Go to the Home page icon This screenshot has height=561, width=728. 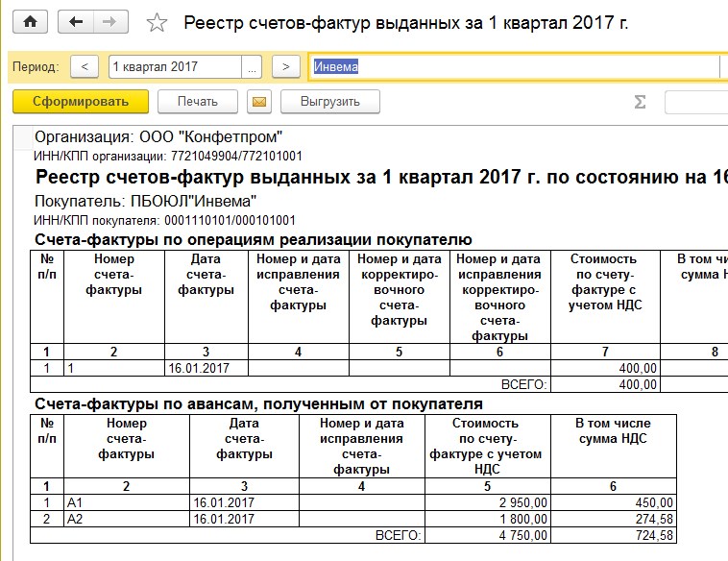[x=30, y=22]
